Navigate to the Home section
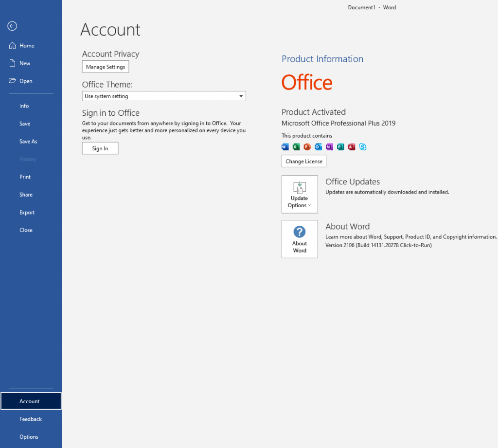 pyautogui.click(x=26, y=45)
